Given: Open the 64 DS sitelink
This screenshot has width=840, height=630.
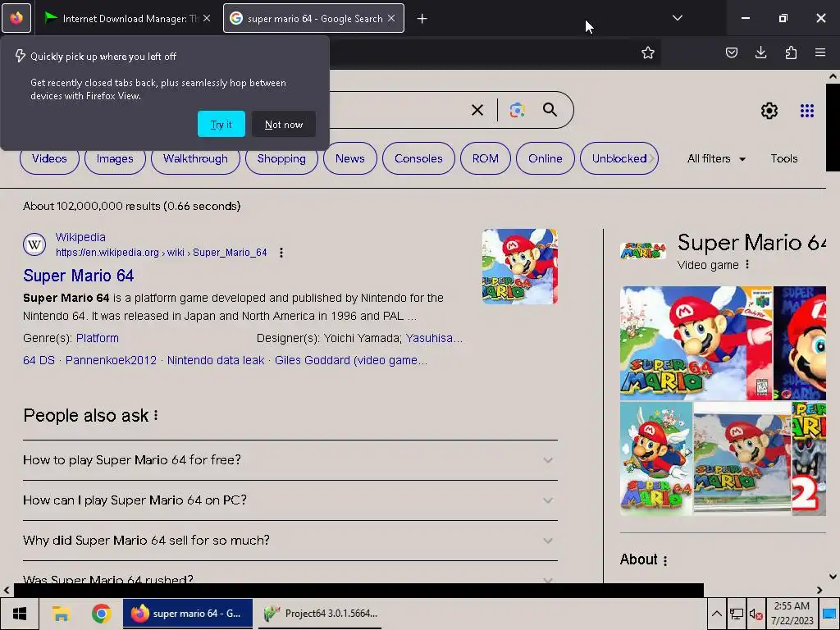Looking at the screenshot, I should pyautogui.click(x=39, y=360).
